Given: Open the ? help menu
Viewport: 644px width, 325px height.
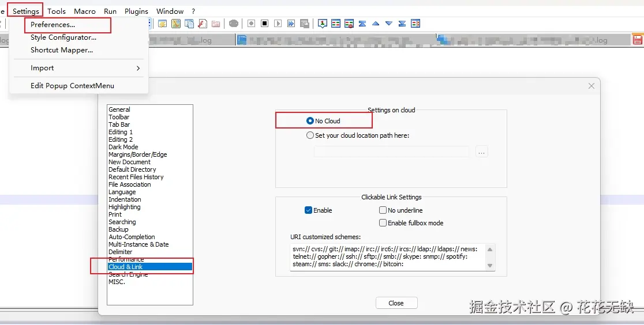Looking at the screenshot, I should click(x=193, y=11).
